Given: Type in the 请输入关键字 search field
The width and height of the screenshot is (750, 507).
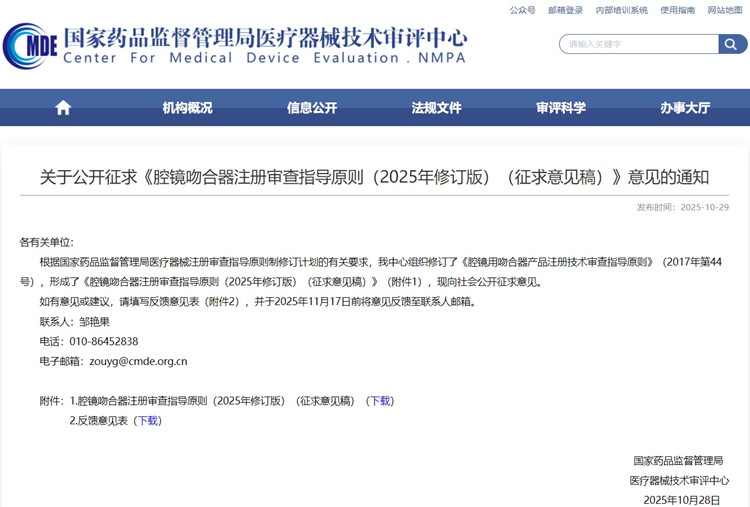Looking at the screenshot, I should (638, 44).
